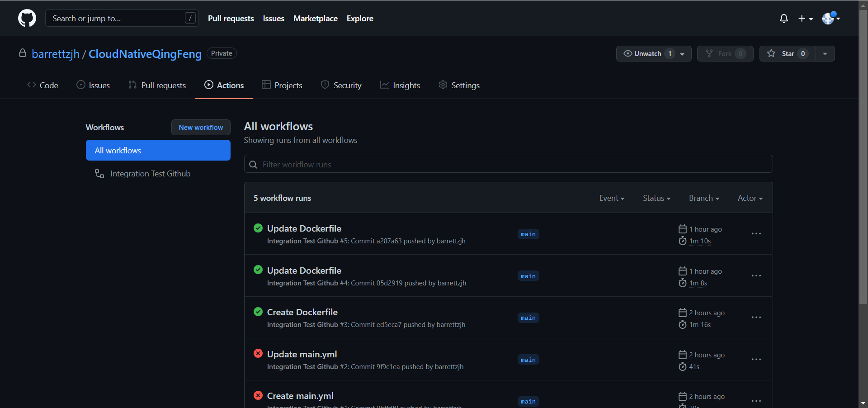Go to Marketplace in top navigation

(x=316, y=19)
